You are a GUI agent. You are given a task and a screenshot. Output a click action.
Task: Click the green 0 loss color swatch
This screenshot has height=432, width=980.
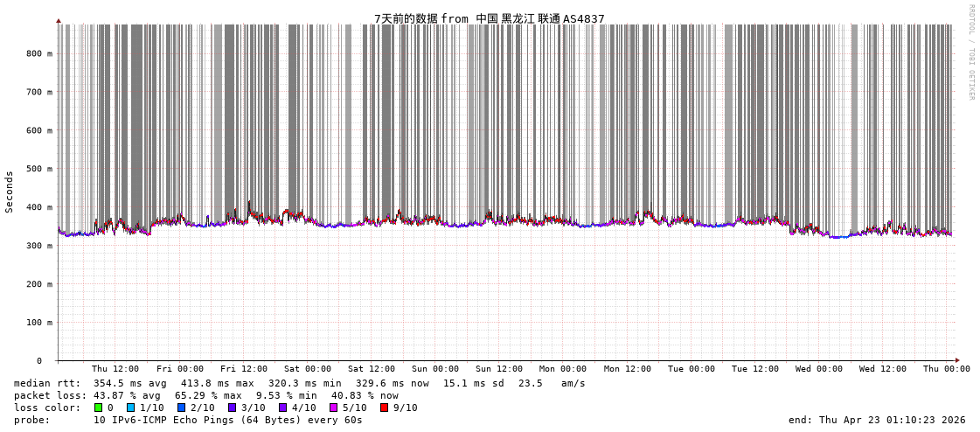point(99,408)
